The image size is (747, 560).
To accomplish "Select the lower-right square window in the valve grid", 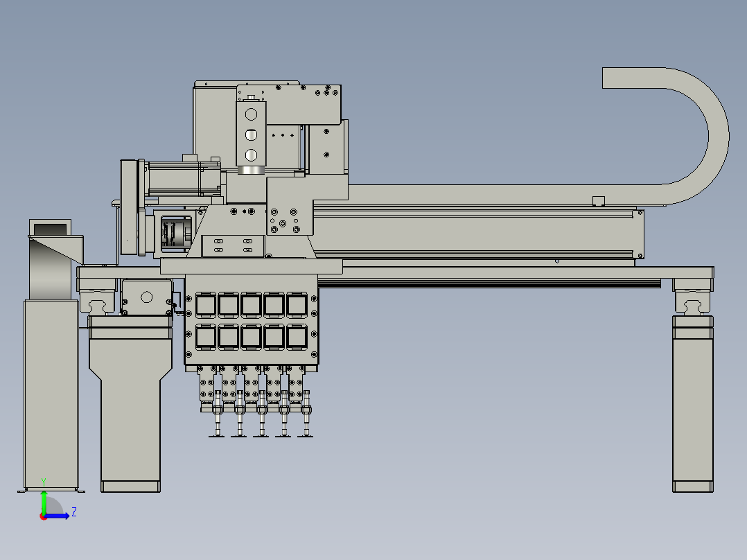I will (297, 337).
